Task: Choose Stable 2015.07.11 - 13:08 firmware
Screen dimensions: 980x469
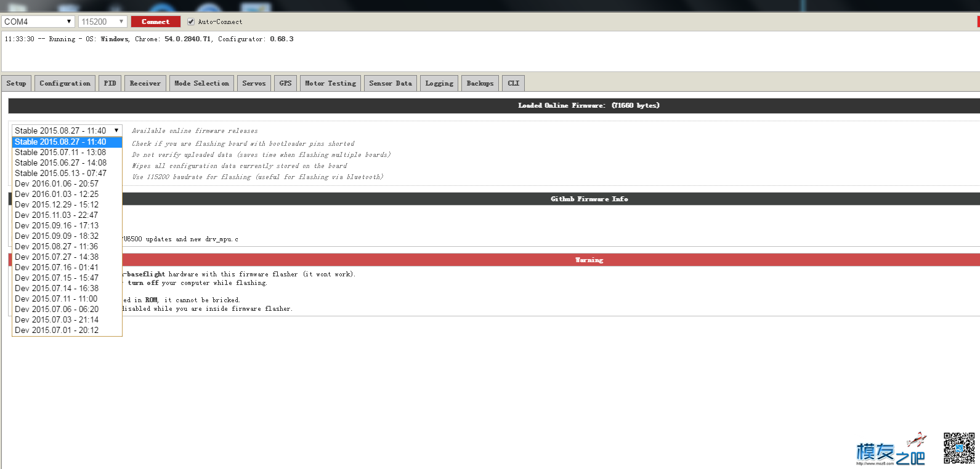Action: [67, 152]
